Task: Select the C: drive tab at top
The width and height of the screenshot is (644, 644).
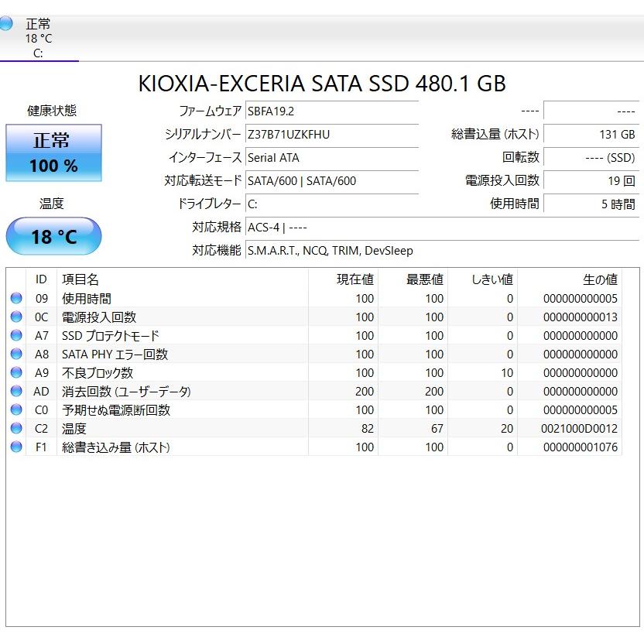Action: coord(38,38)
